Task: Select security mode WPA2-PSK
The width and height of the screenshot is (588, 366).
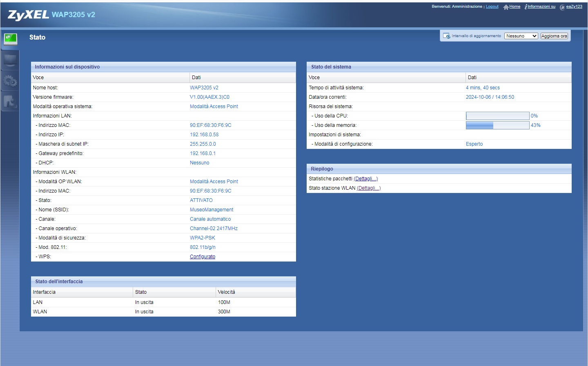Action: (203, 238)
